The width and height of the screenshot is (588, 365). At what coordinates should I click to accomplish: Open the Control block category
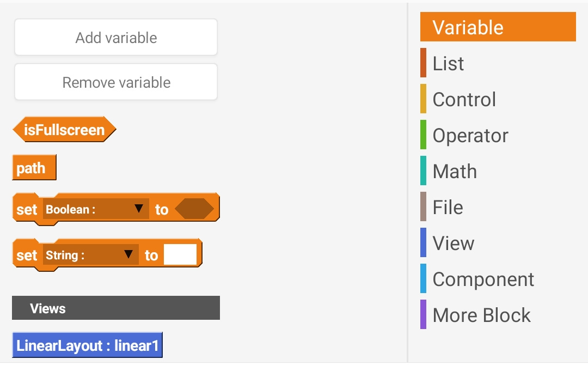pyautogui.click(x=464, y=99)
